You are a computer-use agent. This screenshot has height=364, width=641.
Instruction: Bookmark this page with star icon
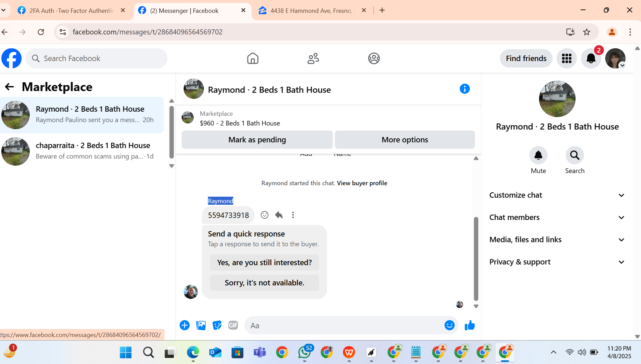587,32
